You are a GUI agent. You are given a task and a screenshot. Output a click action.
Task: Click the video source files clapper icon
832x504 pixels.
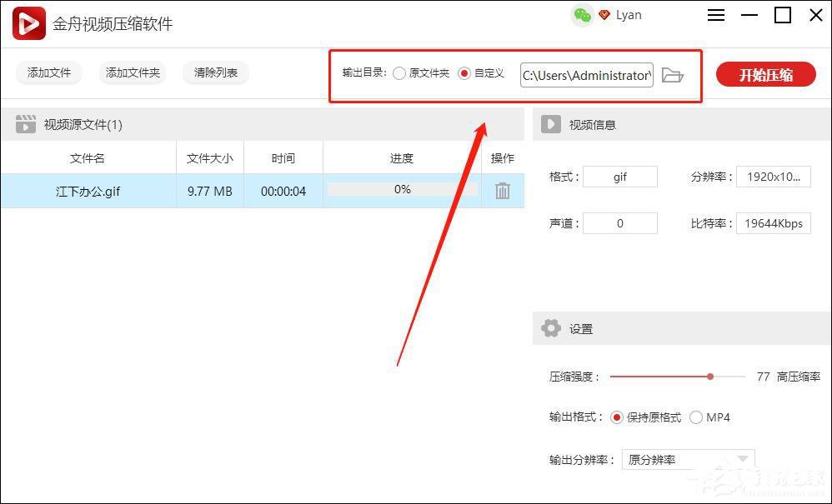click(x=26, y=124)
